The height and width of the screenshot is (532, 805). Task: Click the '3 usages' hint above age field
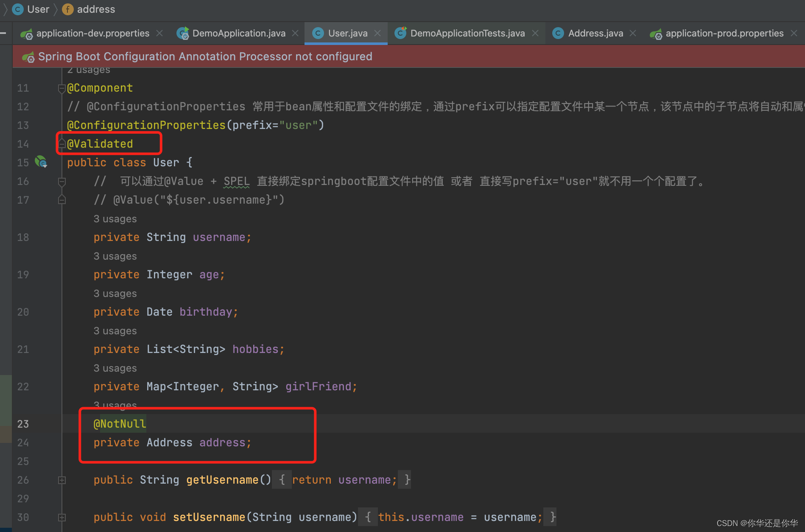coord(115,256)
